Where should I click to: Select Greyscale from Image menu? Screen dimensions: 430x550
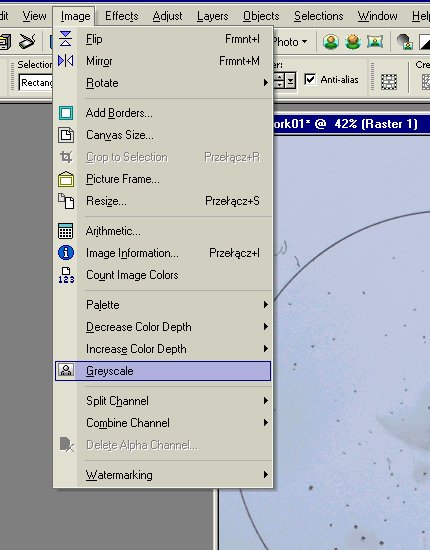[163, 371]
